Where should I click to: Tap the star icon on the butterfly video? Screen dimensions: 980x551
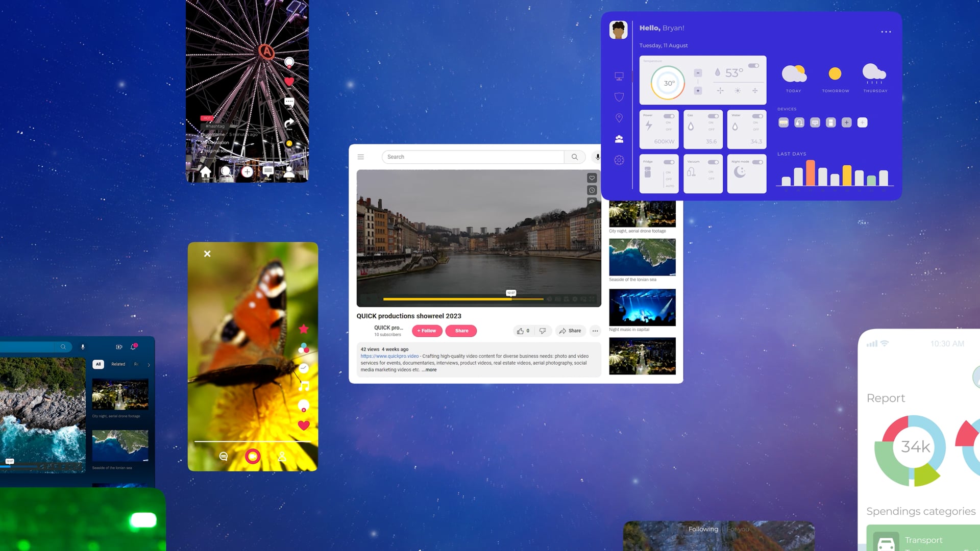click(304, 329)
